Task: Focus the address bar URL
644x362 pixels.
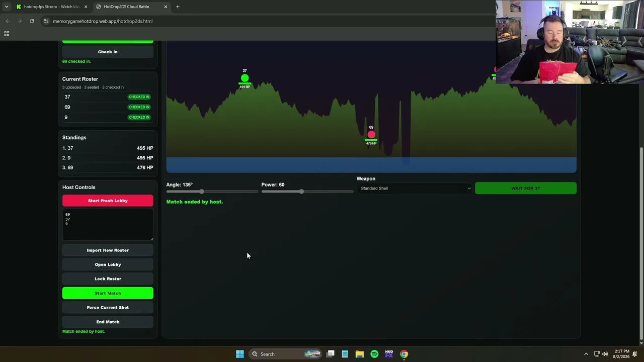Action: coord(103,21)
